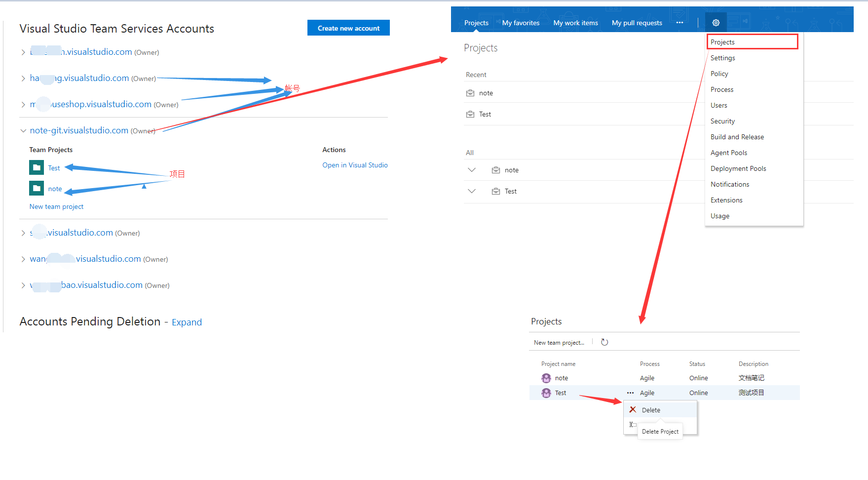This screenshot has width=868, height=480.
Task: Expand the first visualstudio.com account
Action: click(x=23, y=52)
